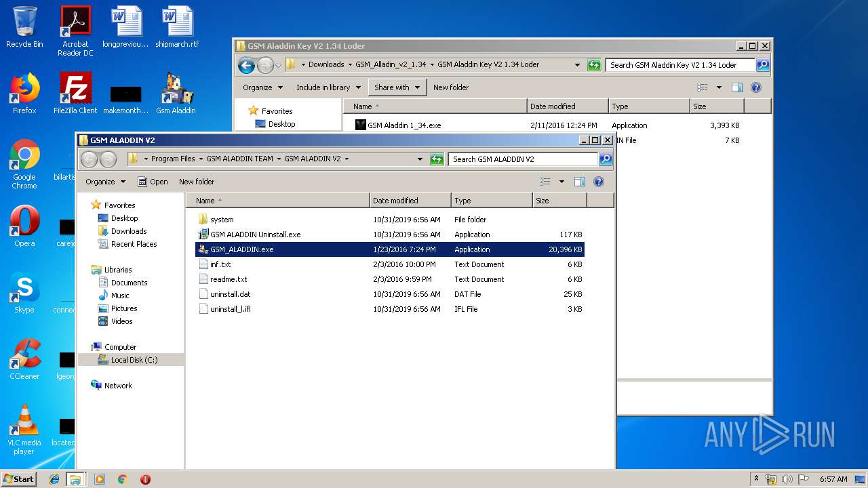Select uninstall.dat file
This screenshot has width=868, height=488.
tap(389, 294)
